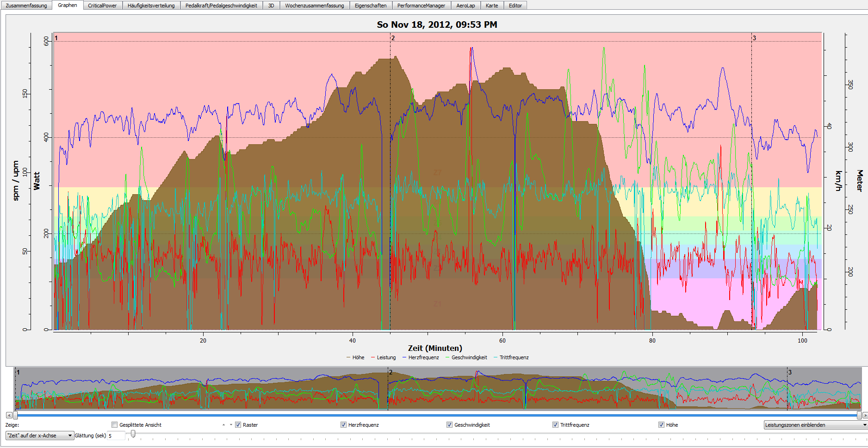Click the left scroll arrow below overview chart
The image size is (868, 448).
point(9,415)
